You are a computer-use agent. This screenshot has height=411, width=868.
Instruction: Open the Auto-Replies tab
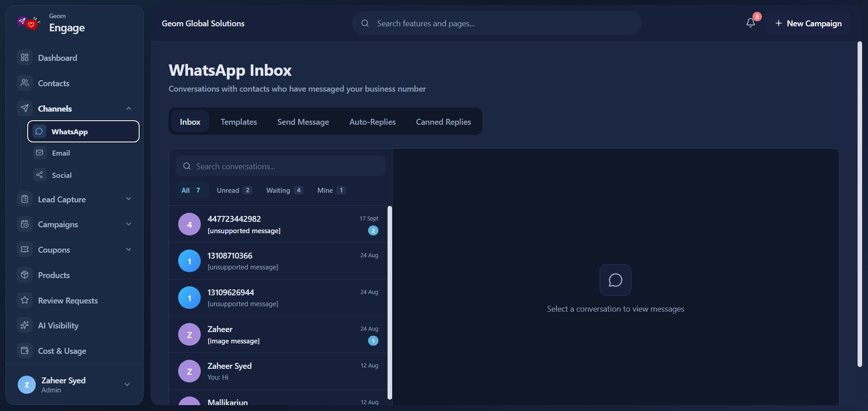click(373, 122)
